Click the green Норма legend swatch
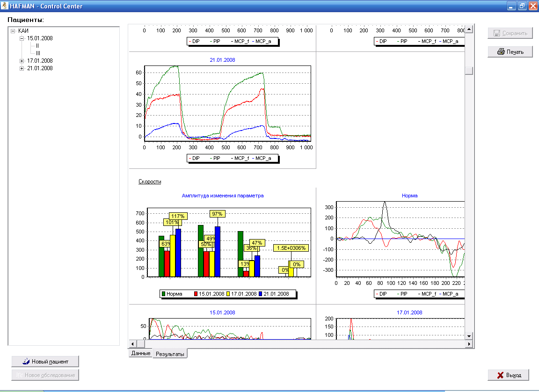This screenshot has height=392, width=539. pyautogui.click(x=164, y=294)
